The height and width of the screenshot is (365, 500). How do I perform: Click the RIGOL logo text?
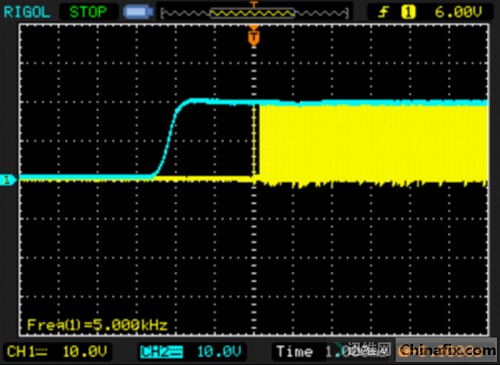pyautogui.click(x=27, y=12)
